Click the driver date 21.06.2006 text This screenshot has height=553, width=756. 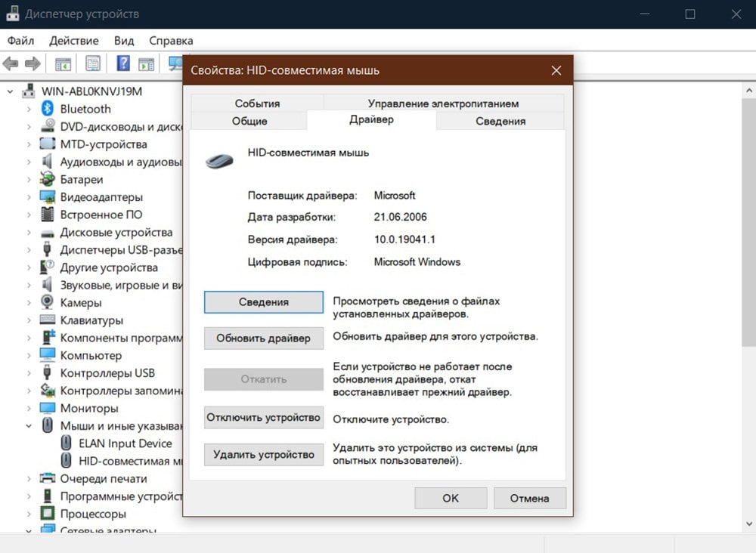coord(400,217)
